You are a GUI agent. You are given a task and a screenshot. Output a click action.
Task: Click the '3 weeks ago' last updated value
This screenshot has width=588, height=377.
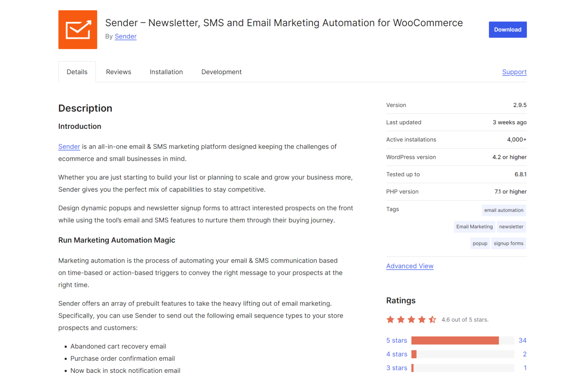509,123
